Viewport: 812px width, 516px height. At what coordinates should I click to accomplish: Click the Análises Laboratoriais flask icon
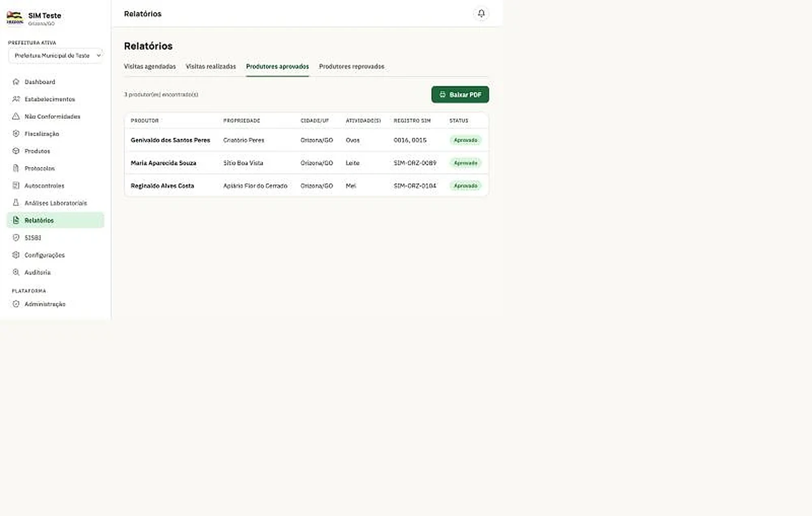click(x=16, y=203)
